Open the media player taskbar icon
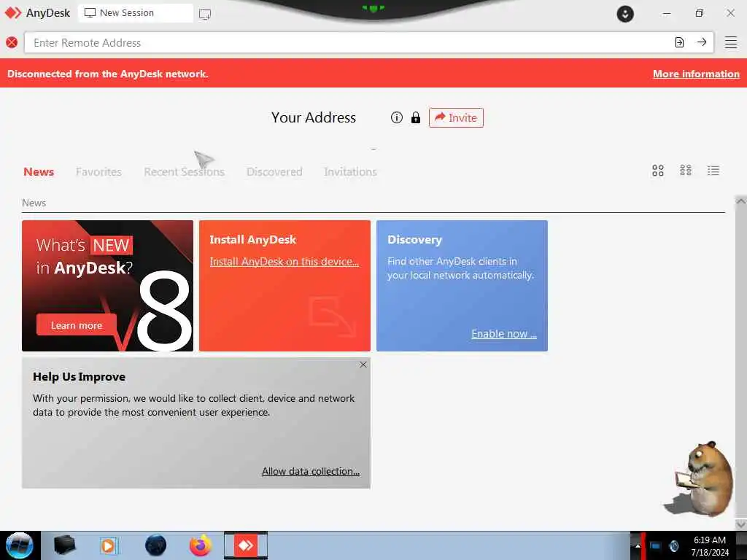 (109, 545)
